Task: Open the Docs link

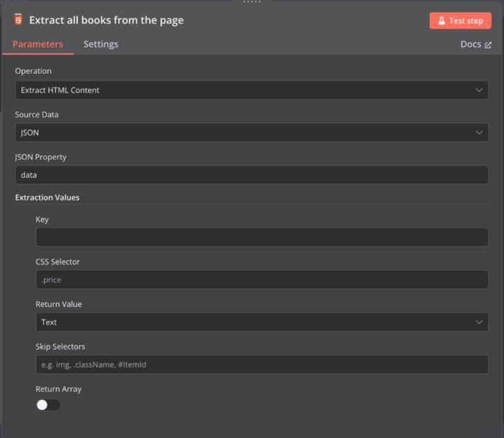Action: [x=470, y=44]
